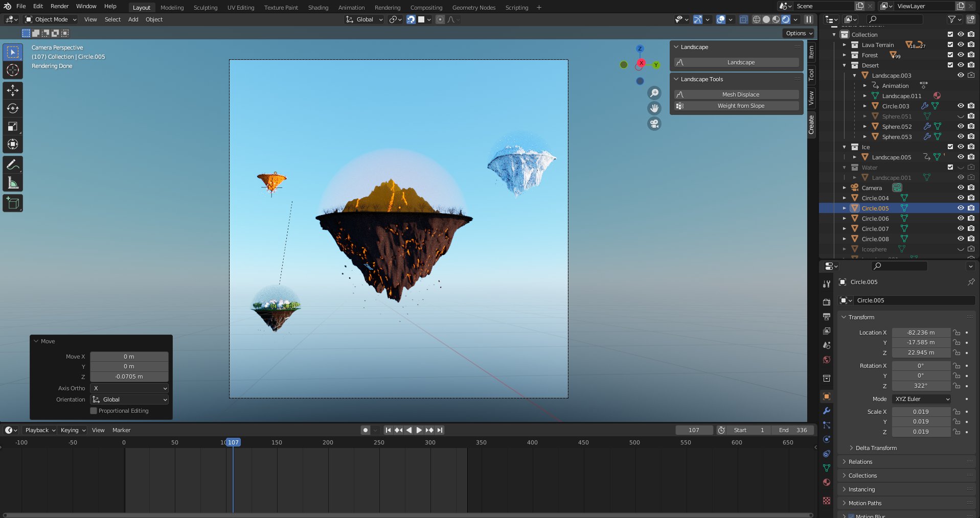The height and width of the screenshot is (518, 980).
Task: Uncheck the Lava Terrain collection checkbox
Action: [950, 45]
